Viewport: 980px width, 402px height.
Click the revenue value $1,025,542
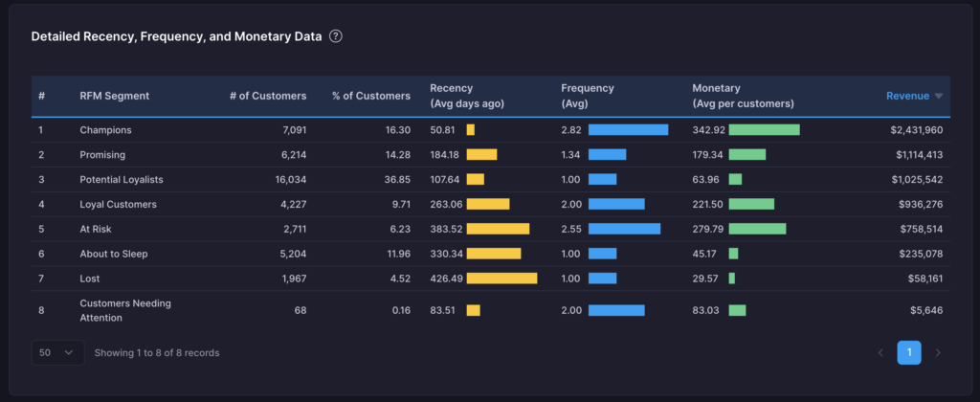pyautogui.click(x=917, y=179)
